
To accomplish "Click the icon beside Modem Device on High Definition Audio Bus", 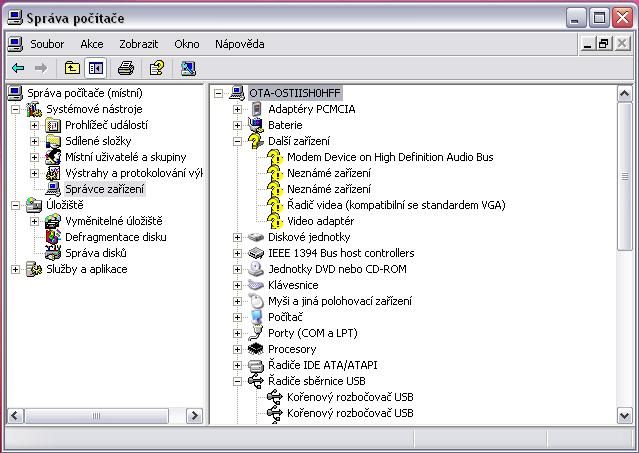I will click(x=275, y=157).
